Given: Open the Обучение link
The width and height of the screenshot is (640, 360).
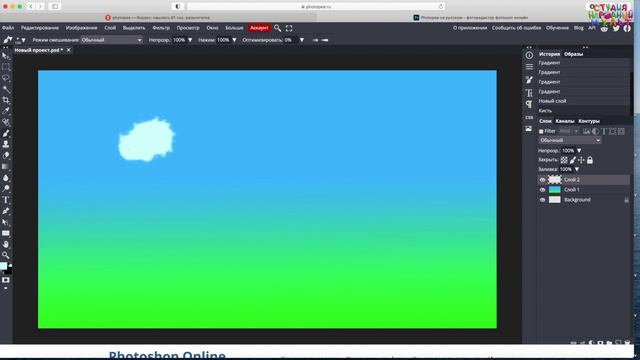Looking at the screenshot, I should pyautogui.click(x=557, y=28).
